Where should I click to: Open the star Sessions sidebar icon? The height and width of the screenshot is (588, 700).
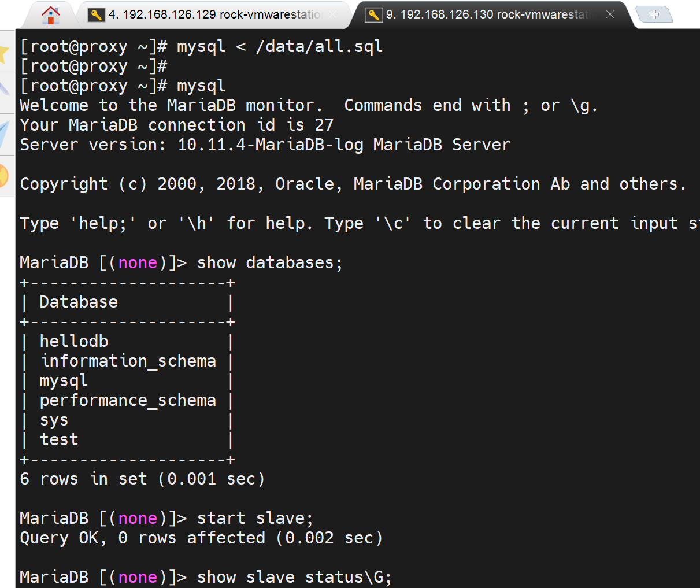pyautogui.click(x=5, y=53)
